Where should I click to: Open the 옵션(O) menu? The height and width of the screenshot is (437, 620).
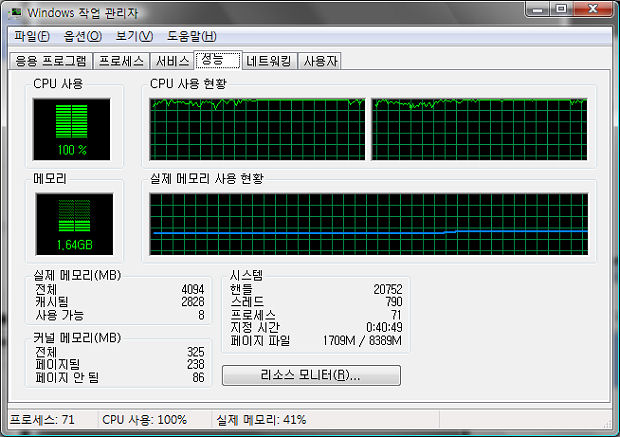pos(83,36)
